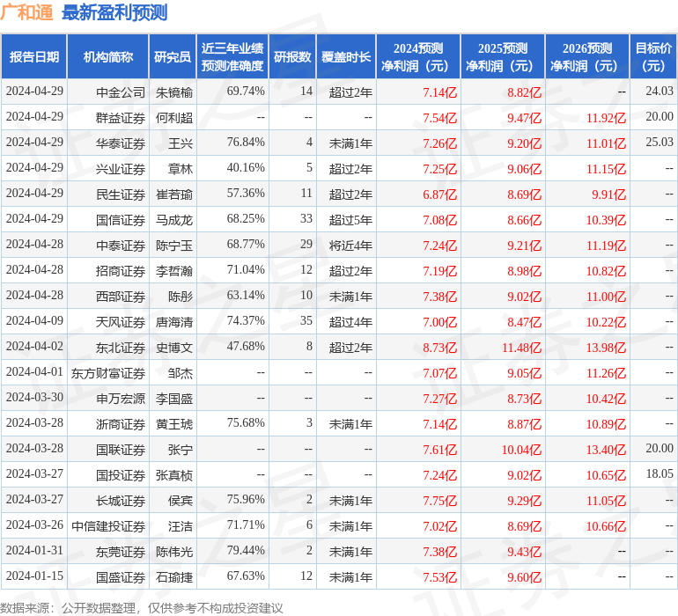The width and height of the screenshot is (678, 616).
Task: Click the 最新盈利预测 heading
Action: point(114,12)
